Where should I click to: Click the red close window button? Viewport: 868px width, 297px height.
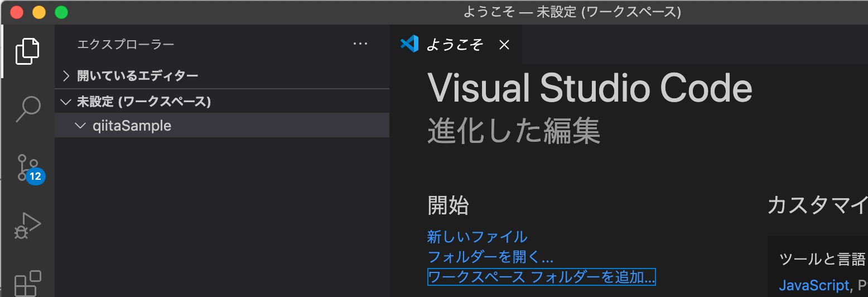(x=17, y=12)
